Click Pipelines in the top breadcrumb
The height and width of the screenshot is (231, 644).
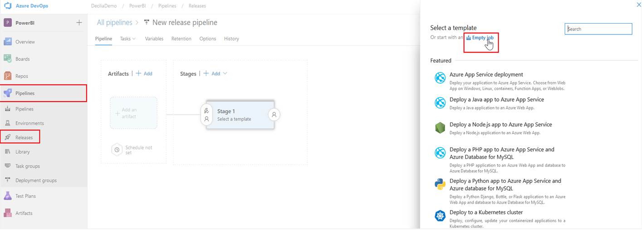coord(167,6)
